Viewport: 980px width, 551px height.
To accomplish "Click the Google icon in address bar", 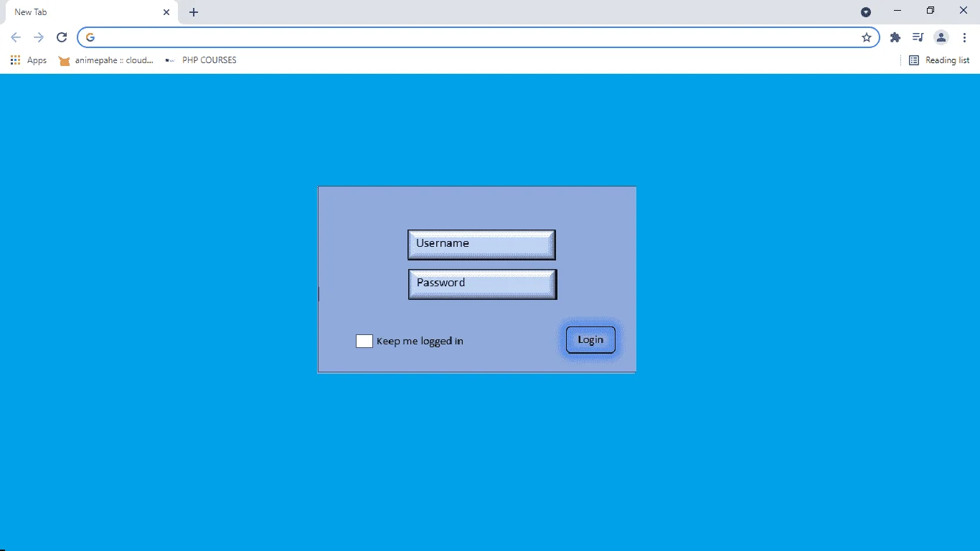I will [x=90, y=37].
